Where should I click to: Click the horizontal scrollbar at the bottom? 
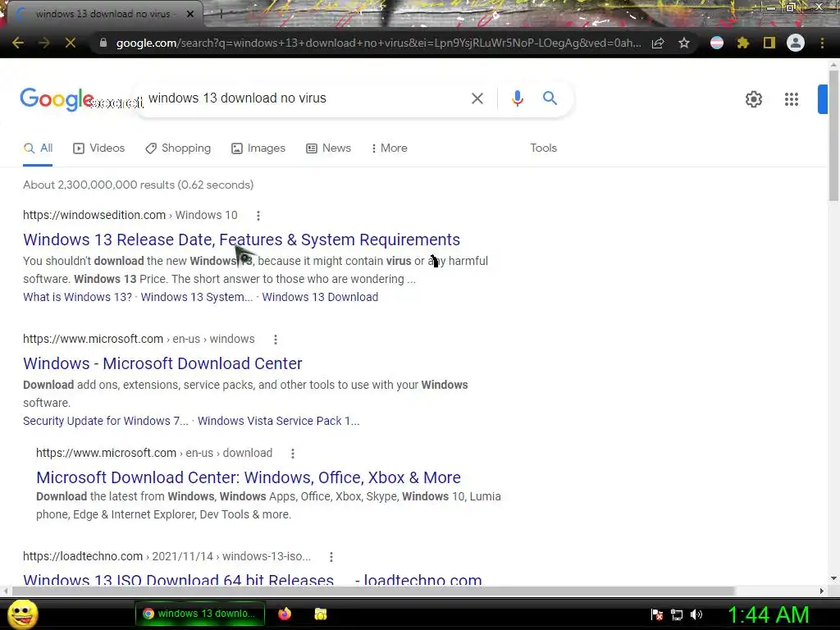[373, 591]
